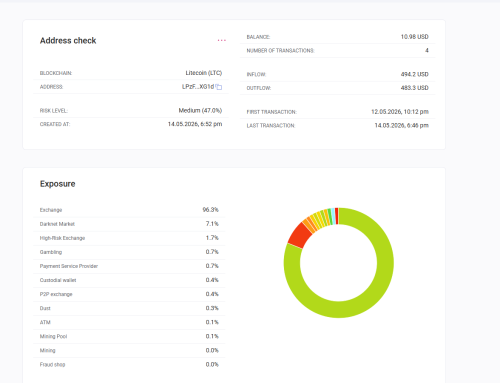Click the Address check heading
The width and height of the screenshot is (500, 383).
pyautogui.click(x=68, y=41)
